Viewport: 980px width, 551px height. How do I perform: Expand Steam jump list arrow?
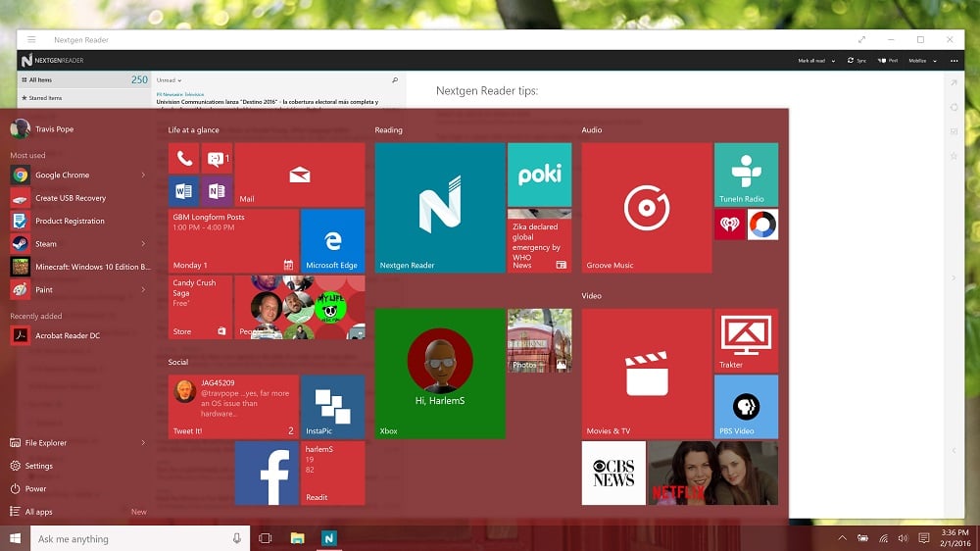[x=143, y=244]
